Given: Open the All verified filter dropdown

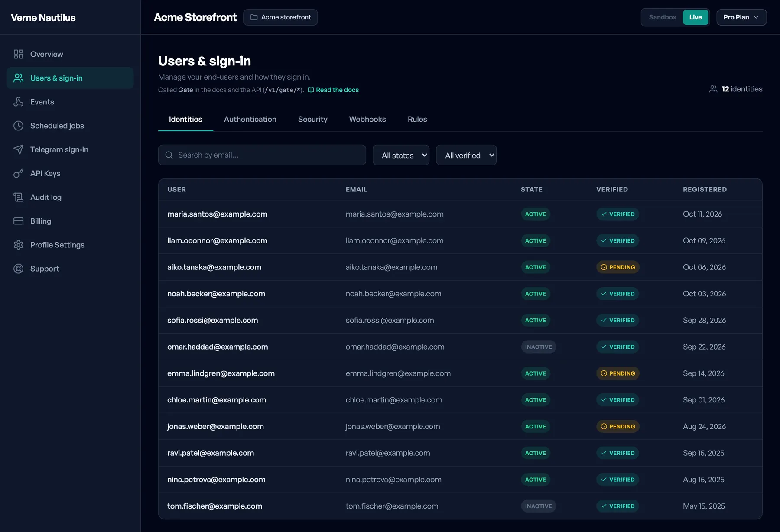Looking at the screenshot, I should tap(466, 155).
